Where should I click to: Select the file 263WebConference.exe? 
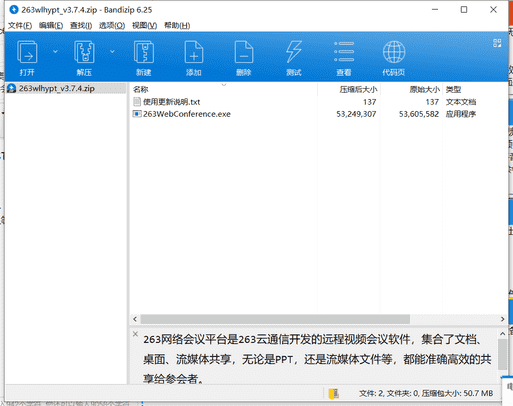pyautogui.click(x=187, y=114)
